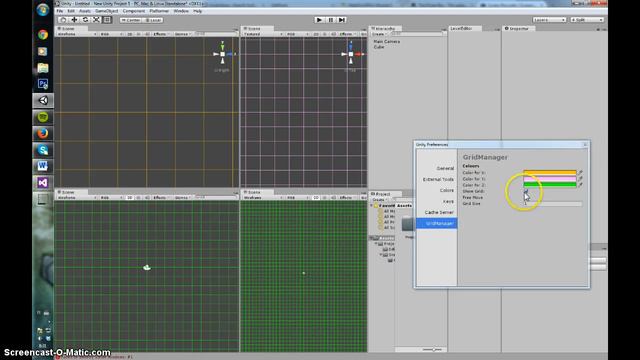Image resolution: width=640 pixels, height=360 pixels.
Task: Select External Tools in Unity Preferences
Action: click(x=438, y=179)
